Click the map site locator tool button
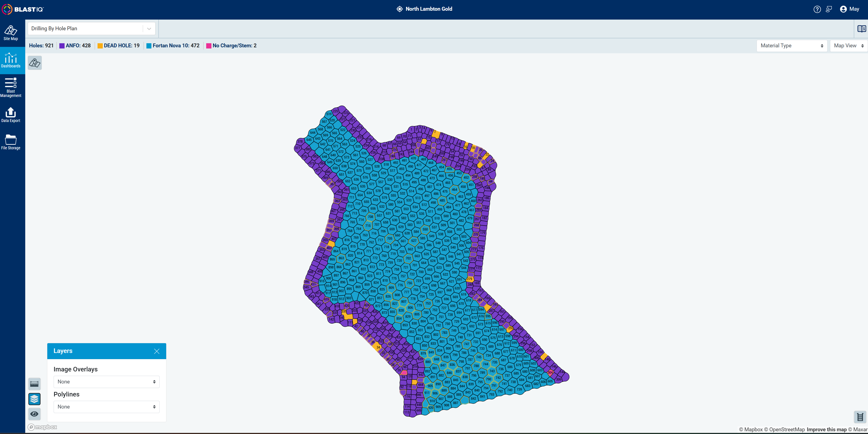This screenshot has height=434, width=868. pos(35,63)
